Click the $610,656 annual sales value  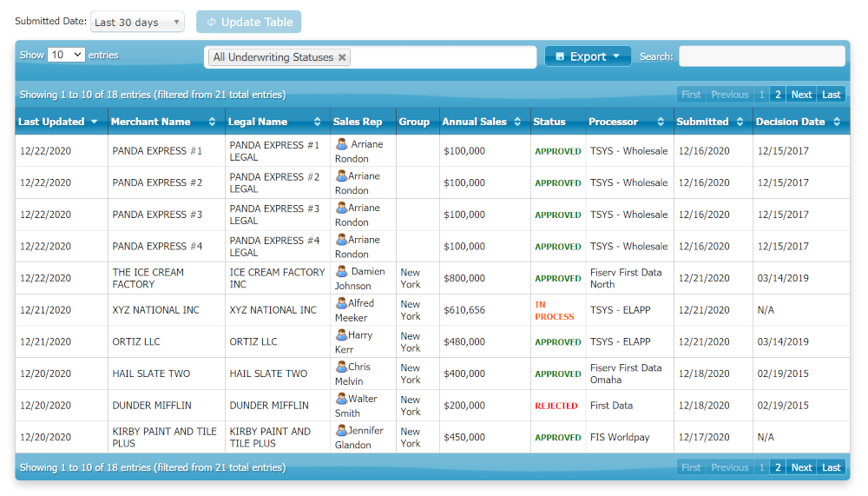point(464,310)
